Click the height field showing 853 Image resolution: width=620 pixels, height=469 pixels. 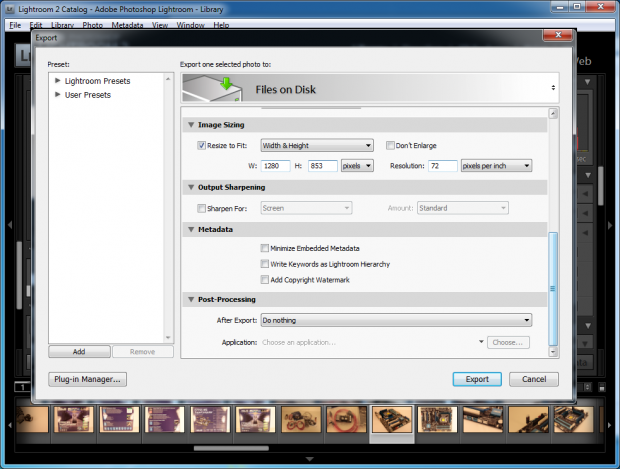click(x=323, y=166)
